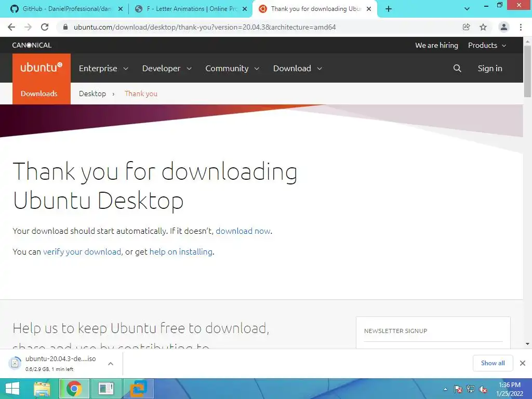The width and height of the screenshot is (532, 399).
Task: Click the We are hiring link
Action: point(436,45)
